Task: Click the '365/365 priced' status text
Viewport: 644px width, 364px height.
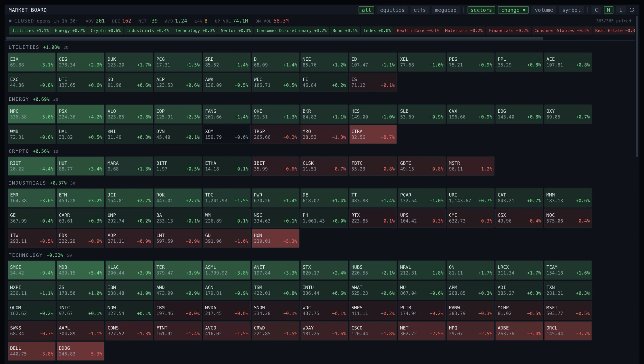Action: click(x=614, y=21)
